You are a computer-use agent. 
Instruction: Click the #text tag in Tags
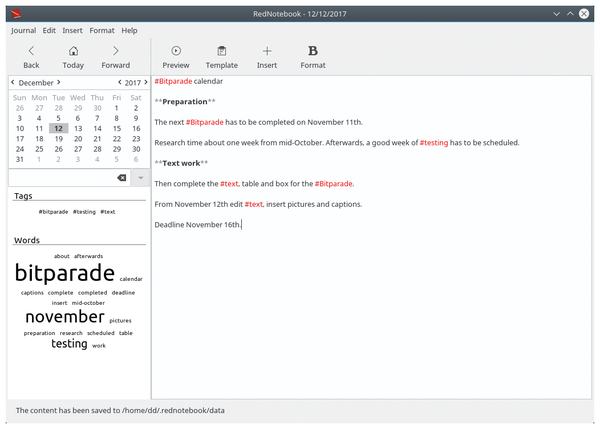point(108,212)
